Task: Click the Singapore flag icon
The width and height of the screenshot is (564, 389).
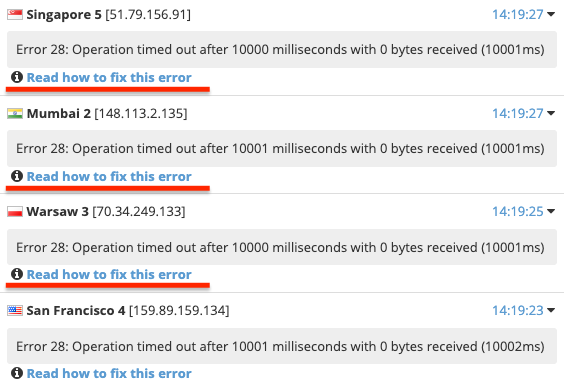Action: coord(15,15)
